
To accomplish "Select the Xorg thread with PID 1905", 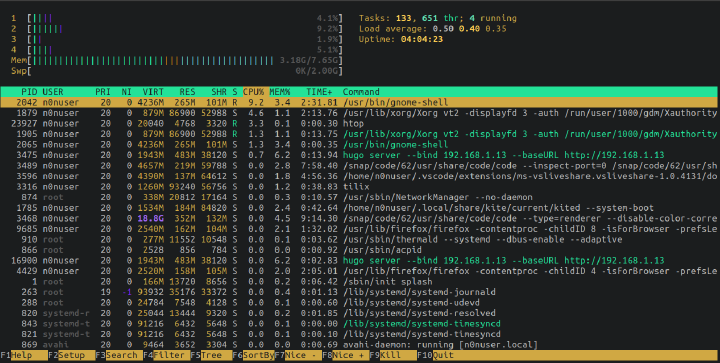I will click(x=359, y=134).
